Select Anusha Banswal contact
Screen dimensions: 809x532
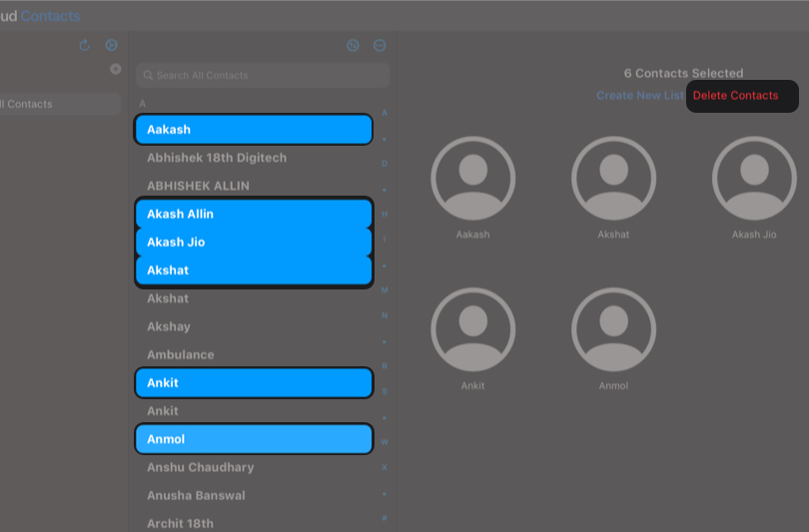[x=254, y=495]
